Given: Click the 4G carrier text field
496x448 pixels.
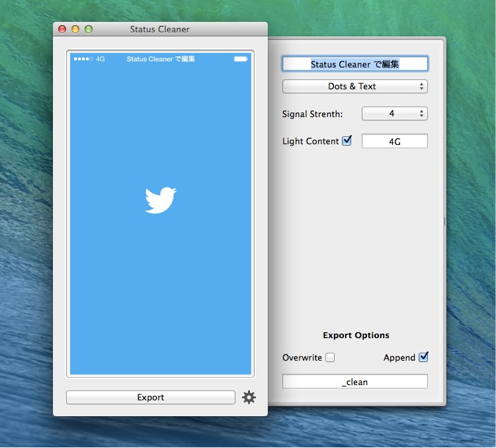Looking at the screenshot, I should [394, 141].
